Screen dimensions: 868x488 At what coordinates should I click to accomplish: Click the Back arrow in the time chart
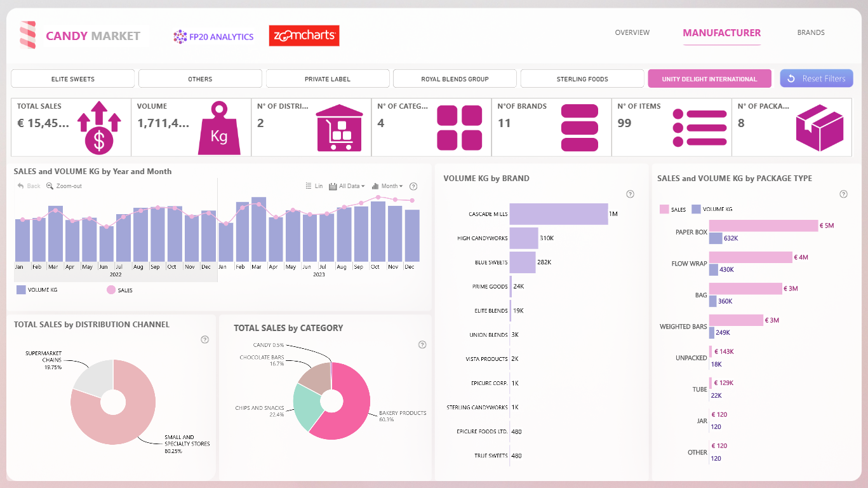[29, 186]
